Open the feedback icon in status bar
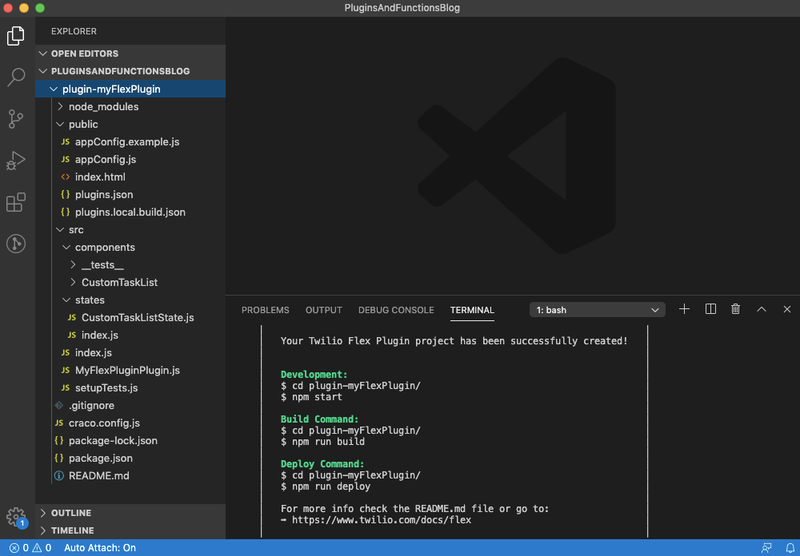Screen dimensions: 800x556 (x=766, y=548)
